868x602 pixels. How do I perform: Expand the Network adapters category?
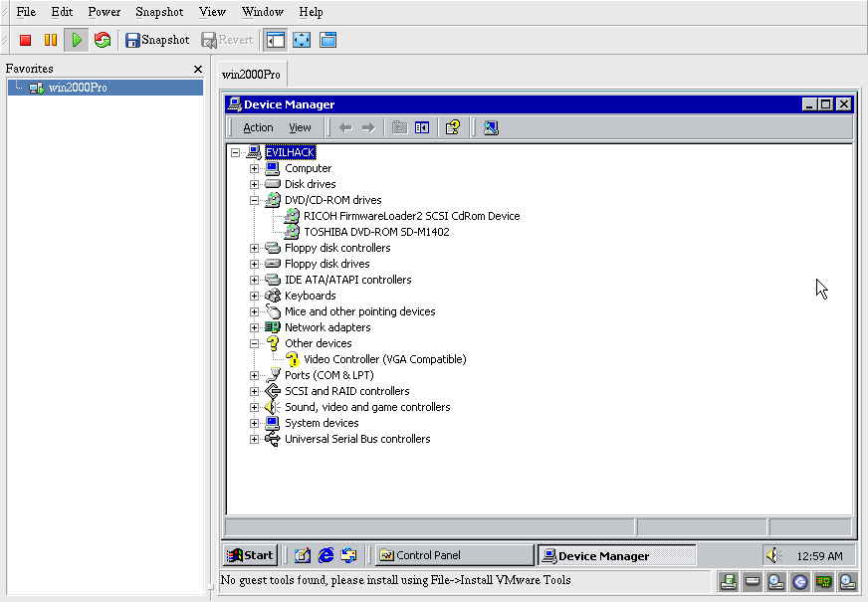[x=254, y=327]
